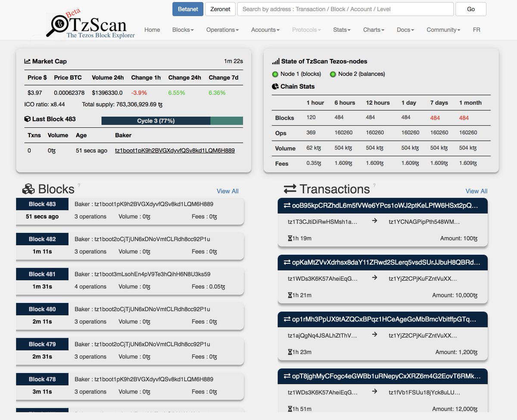Select the Betanet network button

pyautogui.click(x=188, y=9)
